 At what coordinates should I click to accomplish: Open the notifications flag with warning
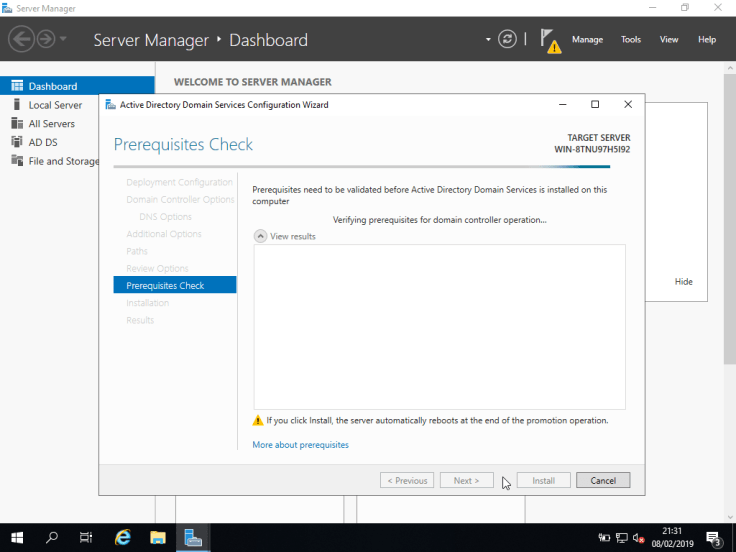click(550, 40)
